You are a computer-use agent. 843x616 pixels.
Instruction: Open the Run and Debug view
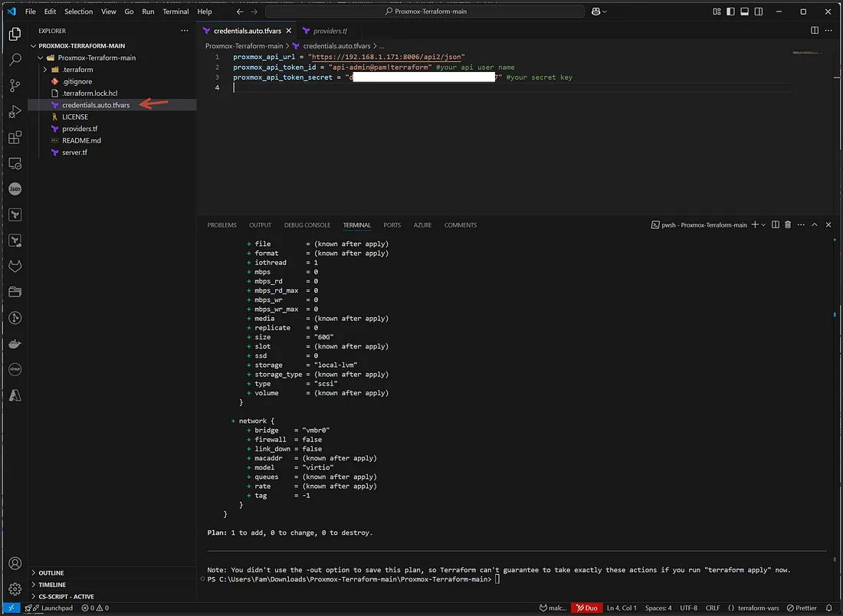15,111
